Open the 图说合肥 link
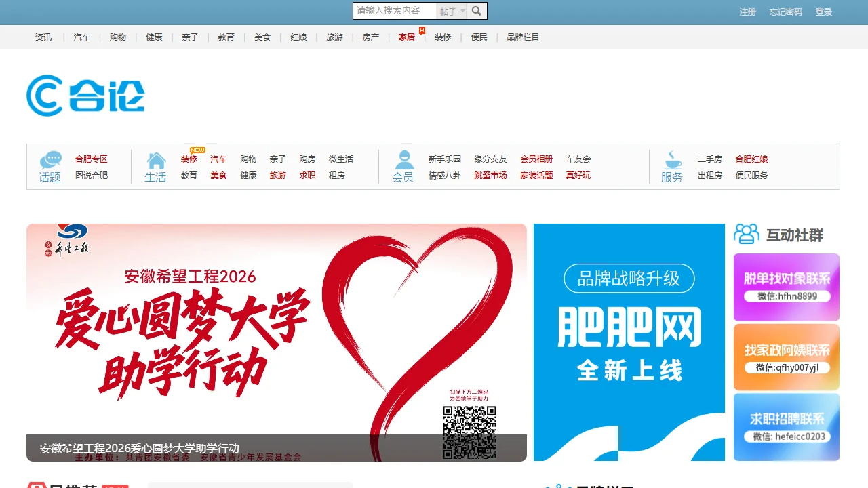 [92, 176]
